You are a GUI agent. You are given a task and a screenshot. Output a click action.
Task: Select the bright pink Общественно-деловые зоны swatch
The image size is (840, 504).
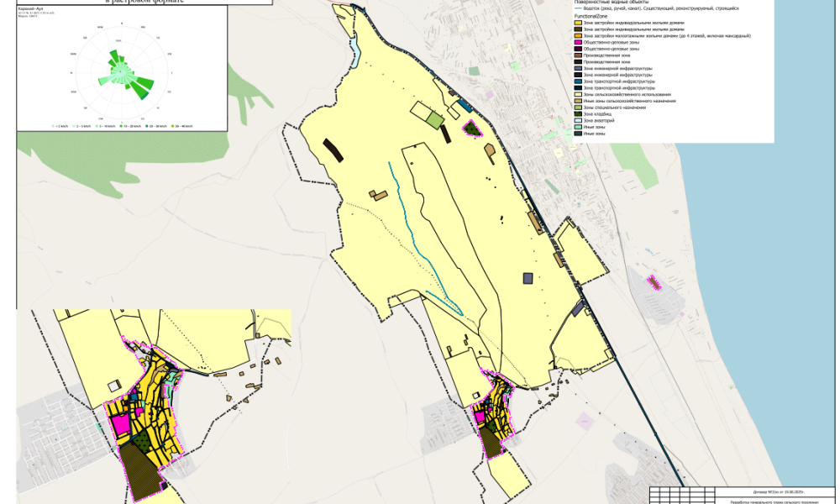click(x=578, y=43)
